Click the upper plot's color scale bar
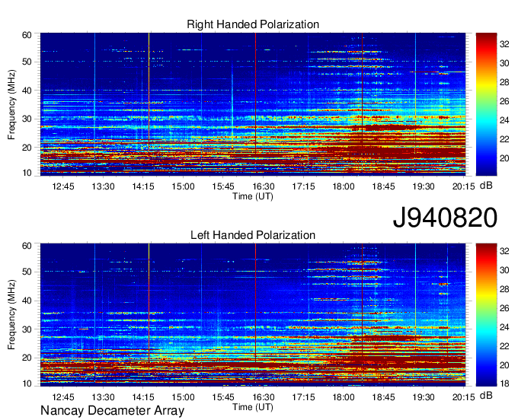Screen dimensions: 518x420 (x=486, y=104)
